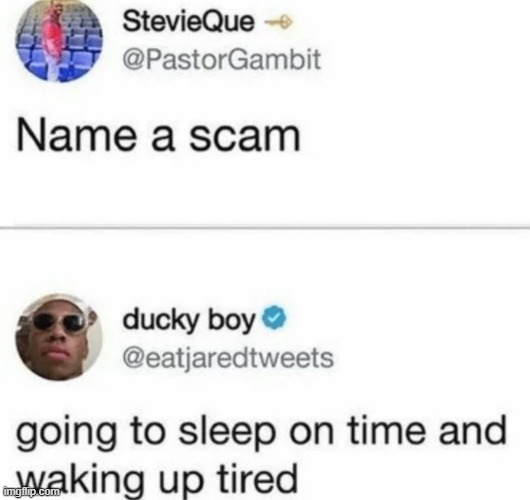Click the word "scam" in the first tweet
The height and width of the screenshot is (500, 530).
245,138
